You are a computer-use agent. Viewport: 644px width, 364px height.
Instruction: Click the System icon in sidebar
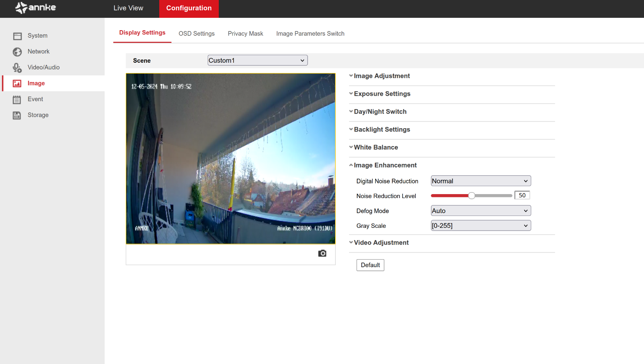pos(17,36)
